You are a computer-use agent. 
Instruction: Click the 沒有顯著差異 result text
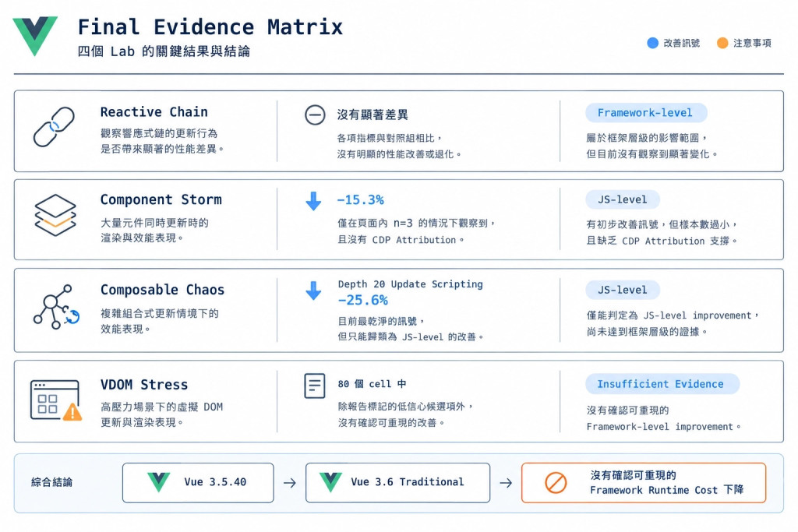373,115
